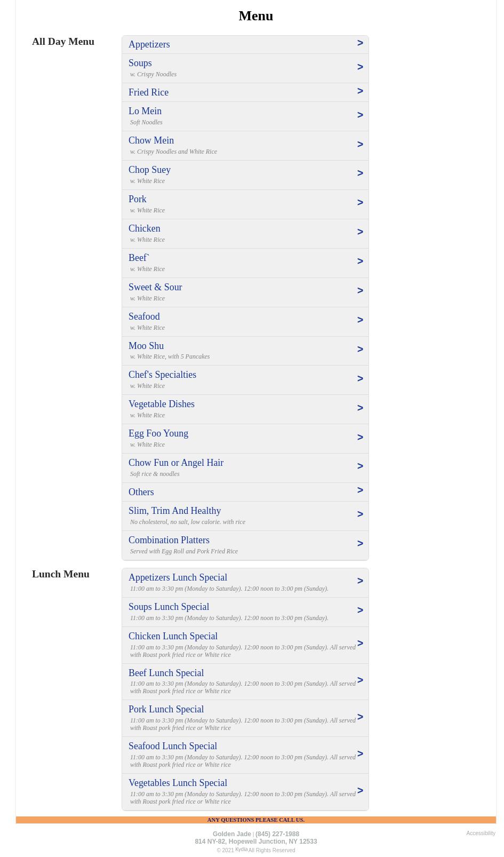Screen dimensions: 504x857
Task: Click the Accessibility link in footer
Action: [481, 833]
